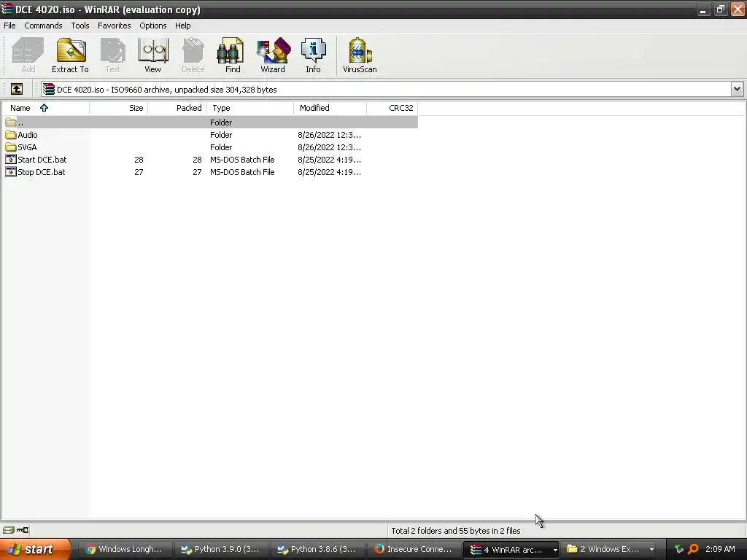The width and height of the screenshot is (747, 560).
Task: Sort by the Size column header
Action: [x=119, y=108]
